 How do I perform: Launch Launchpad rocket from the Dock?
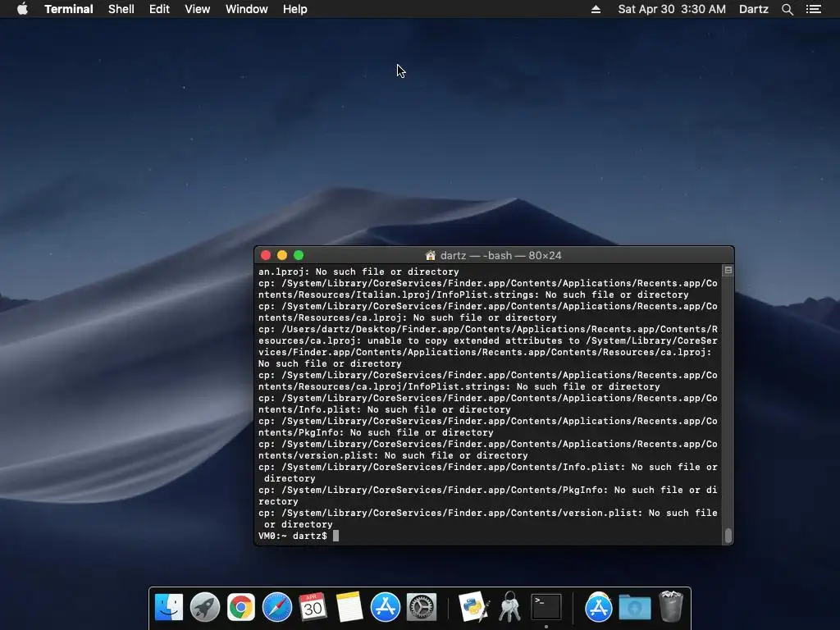point(204,607)
